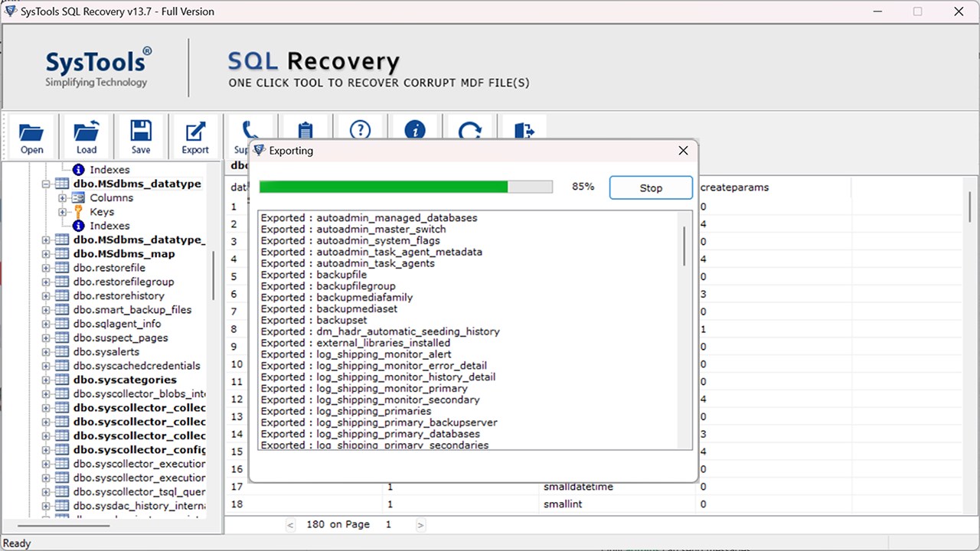980x551 pixels.
Task: Collapse the dbo.MSdbms_datatype node
Action: coord(46,184)
